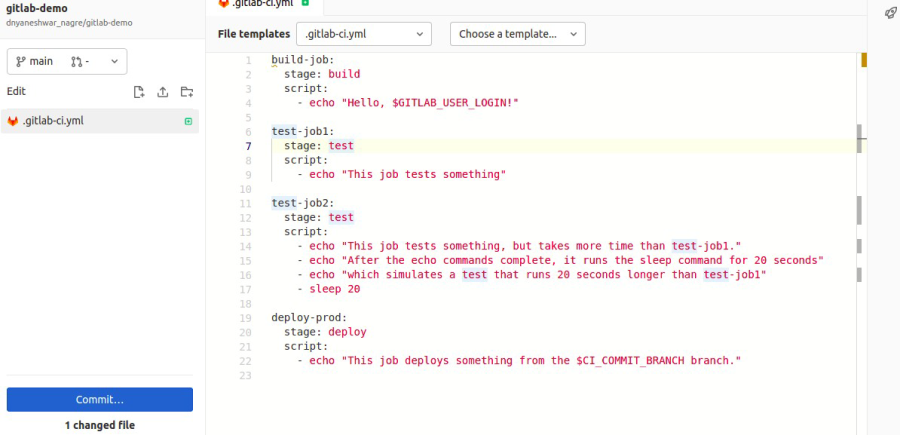Click the New directory icon
Image resolution: width=900 pixels, height=435 pixels.
(x=187, y=92)
